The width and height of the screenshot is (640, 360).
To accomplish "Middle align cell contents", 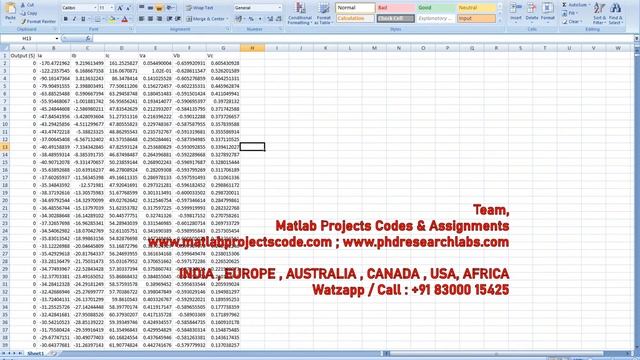I will pyautogui.click(x=151, y=8).
